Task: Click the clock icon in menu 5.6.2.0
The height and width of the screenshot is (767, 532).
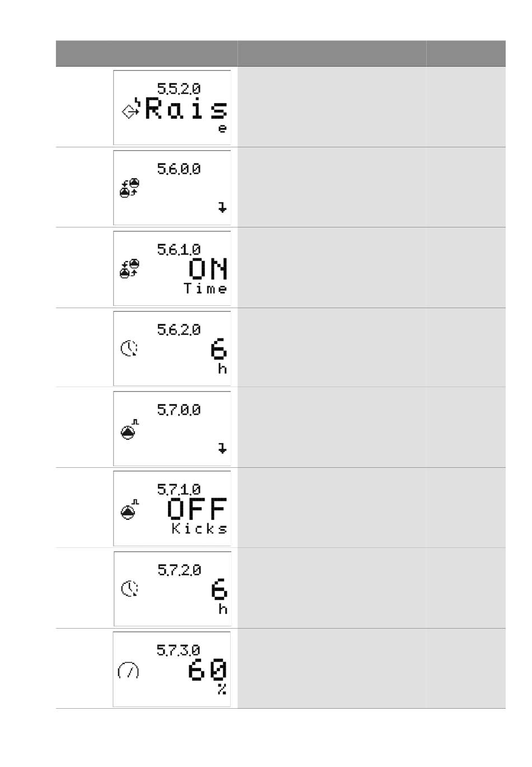Action: [x=129, y=348]
